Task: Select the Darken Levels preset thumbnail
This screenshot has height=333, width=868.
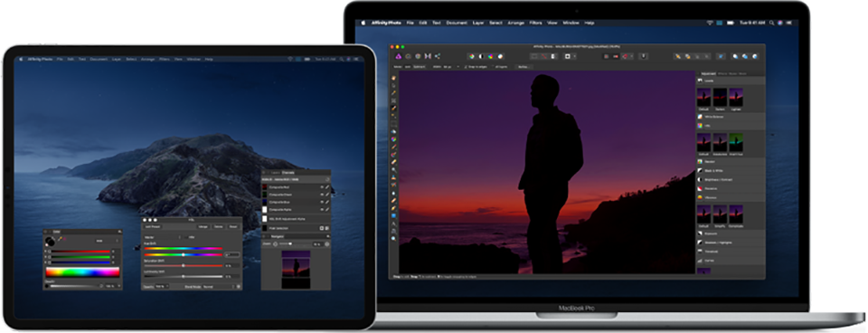Action: [x=720, y=98]
